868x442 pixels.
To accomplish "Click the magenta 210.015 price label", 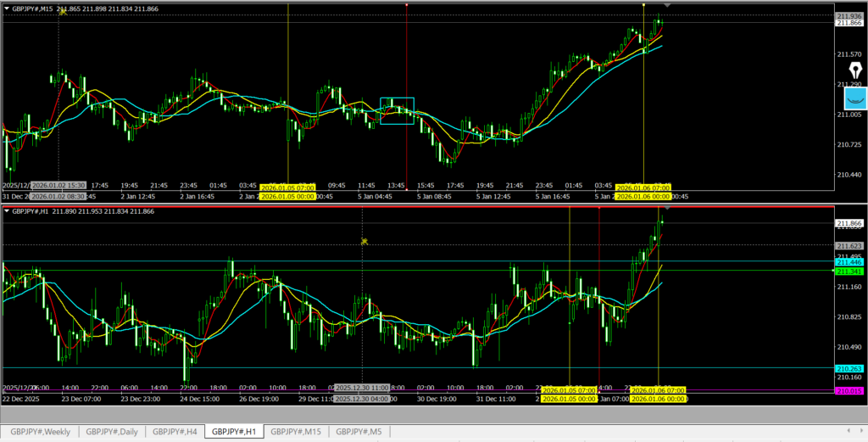I will 849,390.
